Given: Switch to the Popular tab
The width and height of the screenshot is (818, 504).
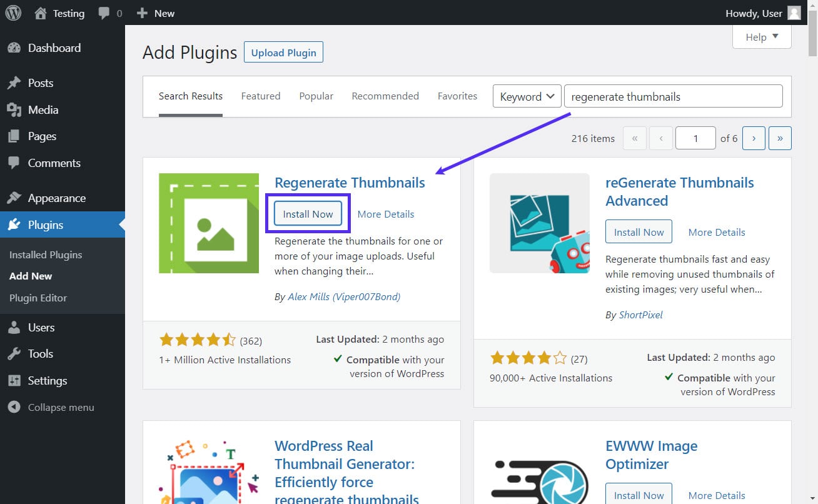Looking at the screenshot, I should 316,96.
